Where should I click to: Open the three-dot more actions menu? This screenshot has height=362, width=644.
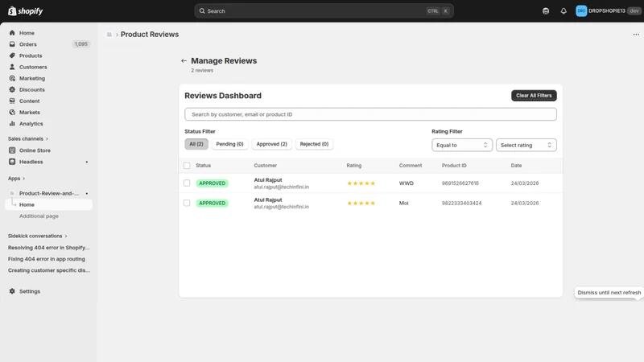tap(636, 35)
